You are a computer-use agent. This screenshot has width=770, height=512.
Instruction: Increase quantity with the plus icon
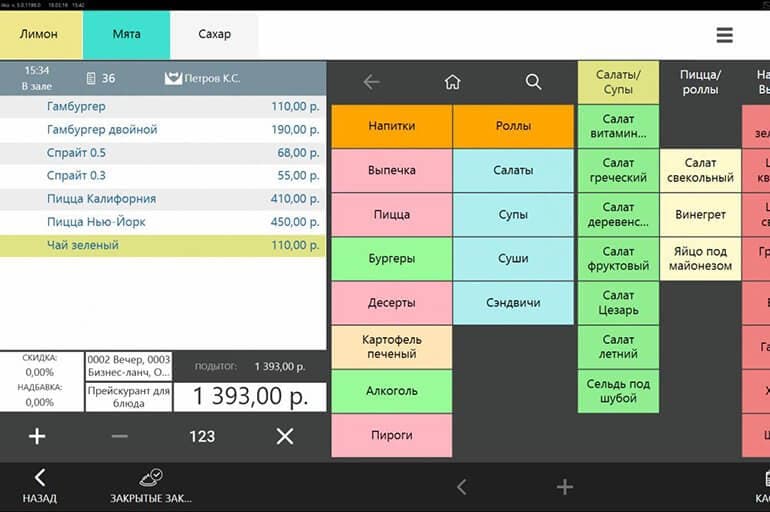click(37, 436)
